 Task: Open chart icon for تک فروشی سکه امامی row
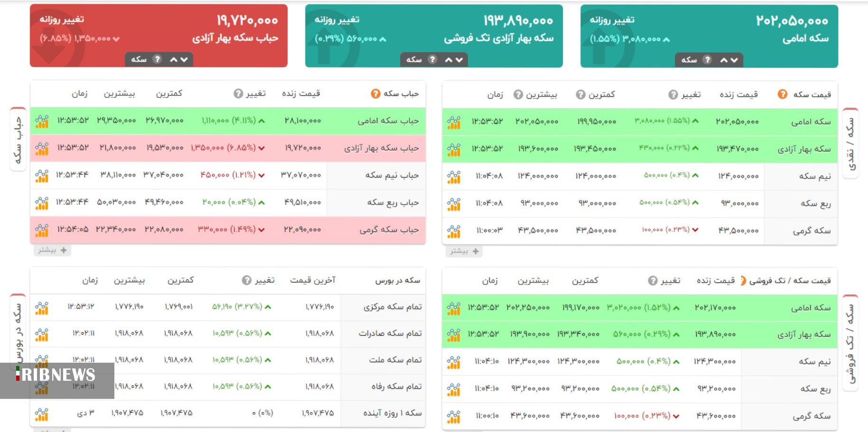point(454,309)
